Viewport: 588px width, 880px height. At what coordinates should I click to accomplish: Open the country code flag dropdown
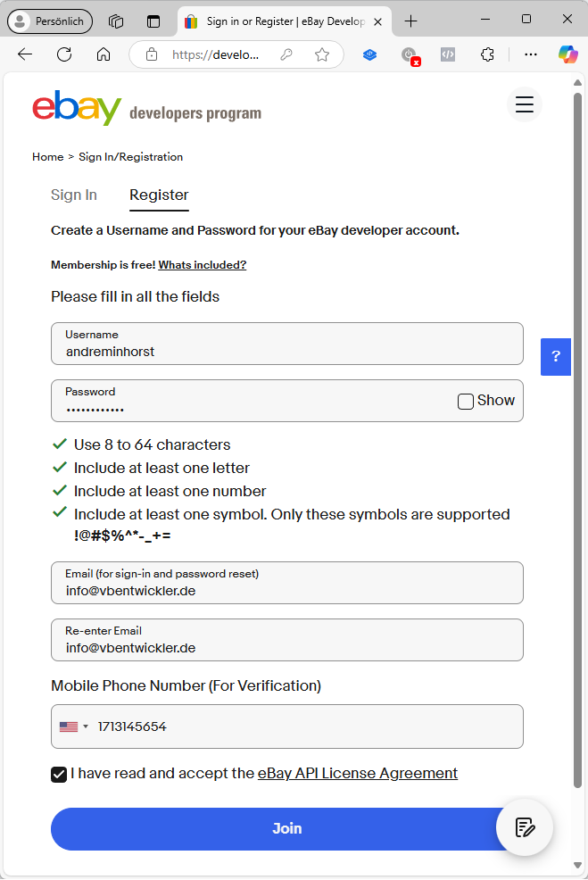click(x=72, y=726)
